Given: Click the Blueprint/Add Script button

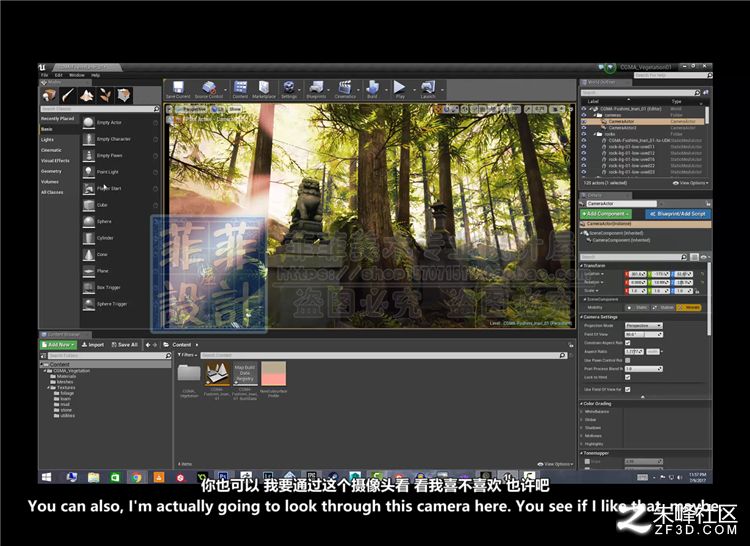Looking at the screenshot, I should click(x=678, y=214).
